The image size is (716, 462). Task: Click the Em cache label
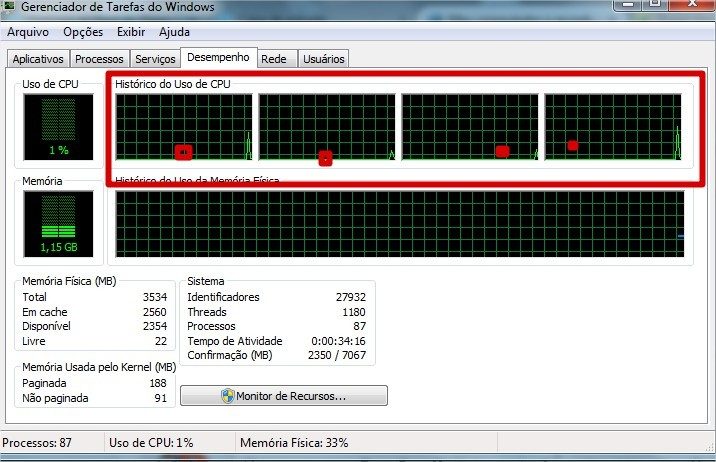[45, 312]
